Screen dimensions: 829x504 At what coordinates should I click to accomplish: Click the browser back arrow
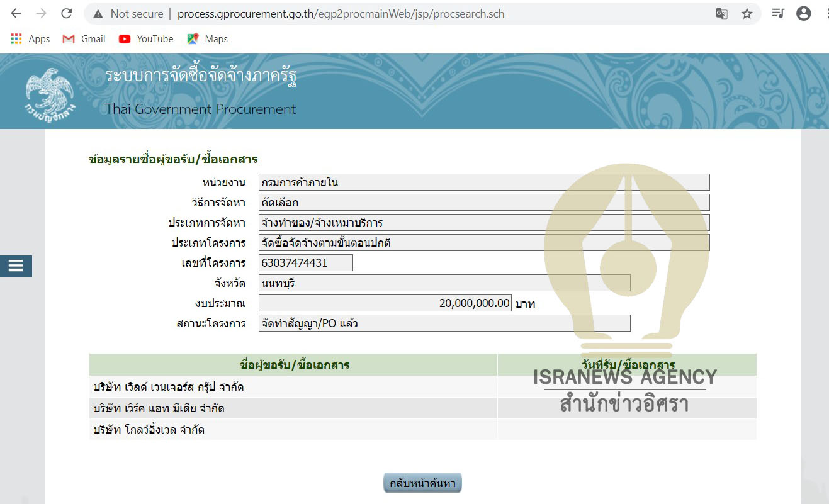[16, 14]
